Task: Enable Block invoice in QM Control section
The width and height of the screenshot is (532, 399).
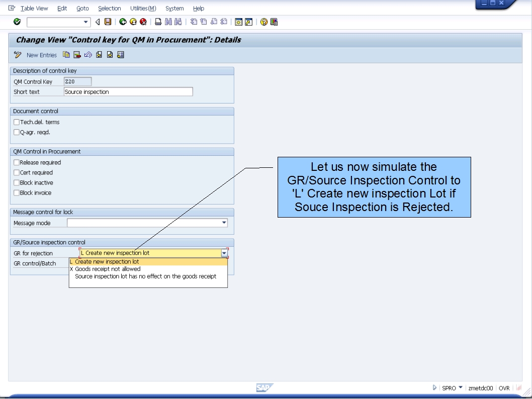Action: [x=16, y=192]
